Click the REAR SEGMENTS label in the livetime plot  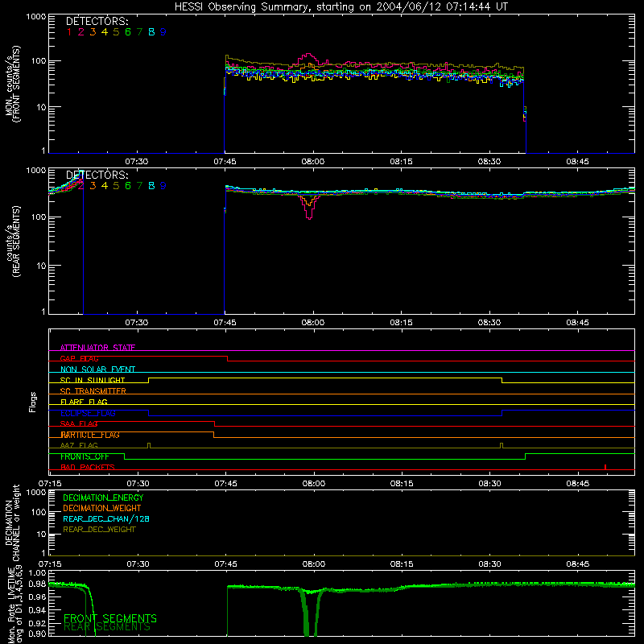(x=107, y=627)
